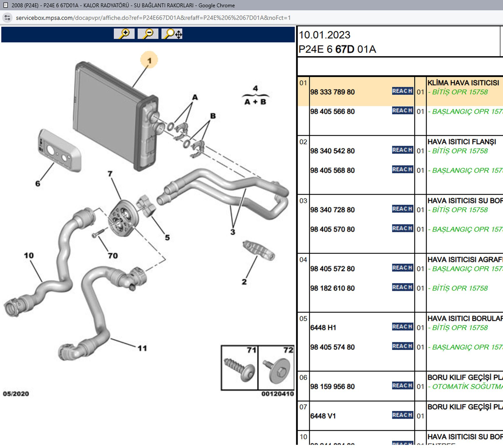503x448 pixels.
Task: Click REACH badge beside 6448 H1
Action: (402, 327)
